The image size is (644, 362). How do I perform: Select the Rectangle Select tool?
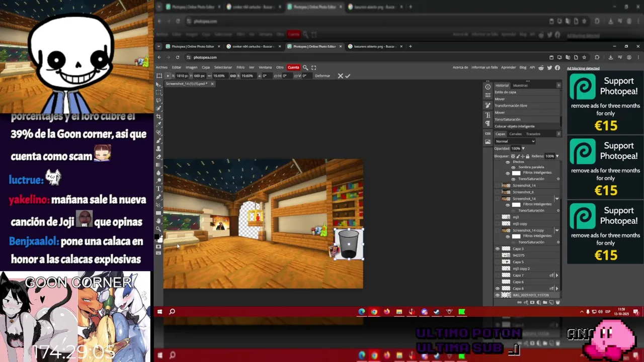pyautogui.click(x=159, y=92)
